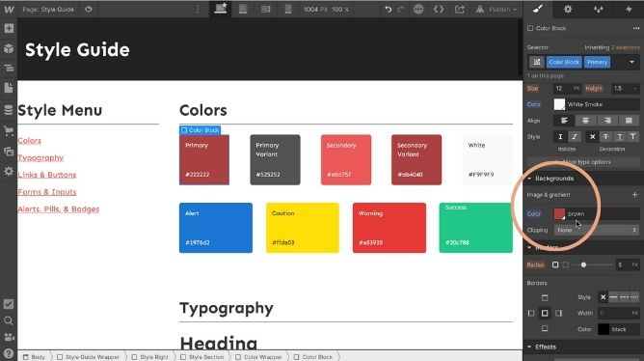Screen dimensions: 644x361
Task: Click the inheriting 2 selectors link
Action: [x=625, y=47]
